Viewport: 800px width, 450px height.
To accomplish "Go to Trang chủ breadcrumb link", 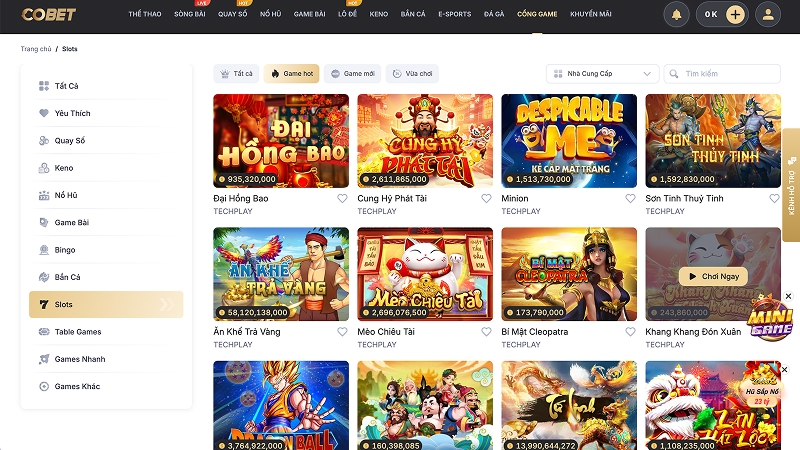I will click(36, 49).
